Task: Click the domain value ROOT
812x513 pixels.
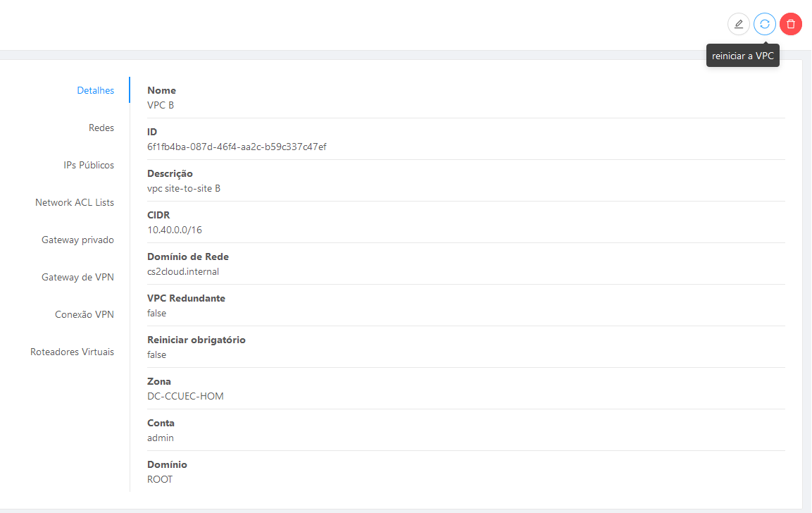Action: click(x=159, y=479)
